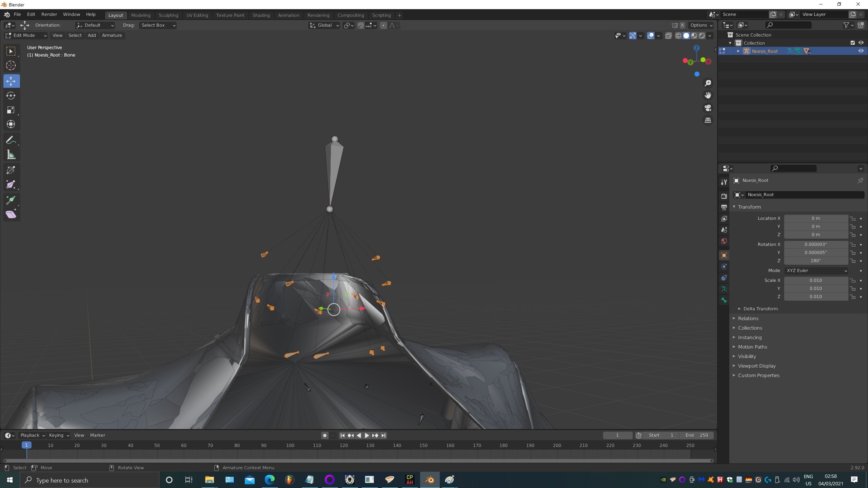Toggle proportional editing
The width and height of the screenshot is (868, 488).
point(383,25)
